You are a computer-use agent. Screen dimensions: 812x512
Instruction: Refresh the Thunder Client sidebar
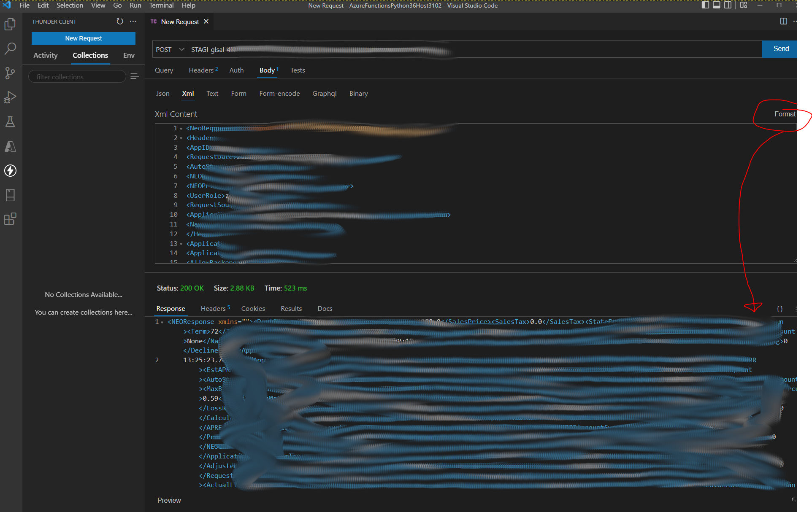coord(120,22)
